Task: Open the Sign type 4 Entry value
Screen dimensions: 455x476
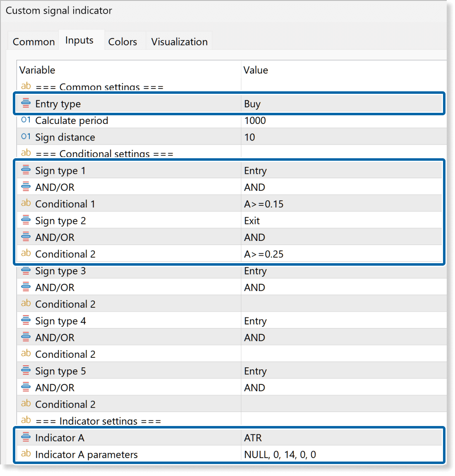Action: (341, 321)
